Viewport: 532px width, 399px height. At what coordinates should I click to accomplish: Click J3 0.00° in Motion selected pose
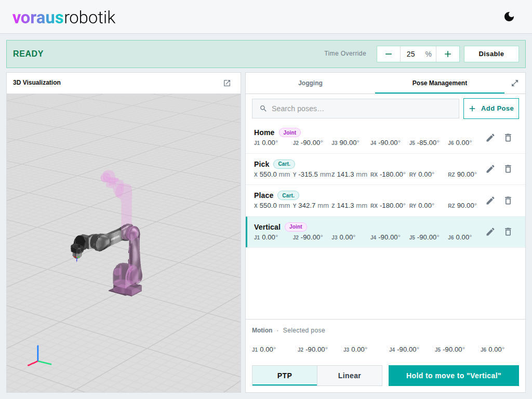(355, 350)
